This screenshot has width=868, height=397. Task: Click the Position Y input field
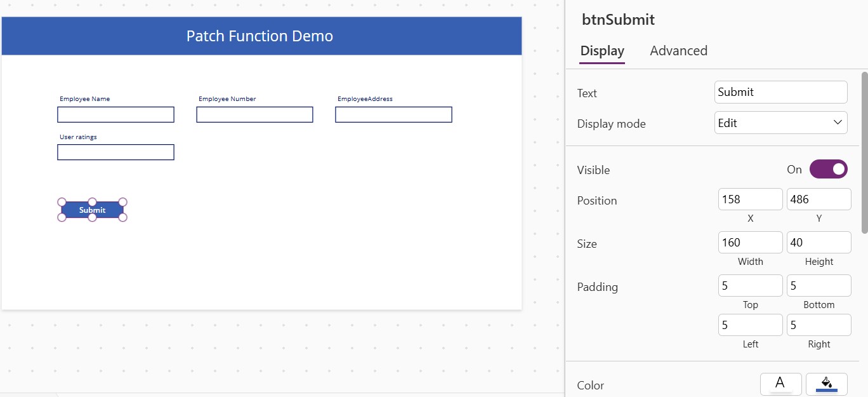coord(819,199)
